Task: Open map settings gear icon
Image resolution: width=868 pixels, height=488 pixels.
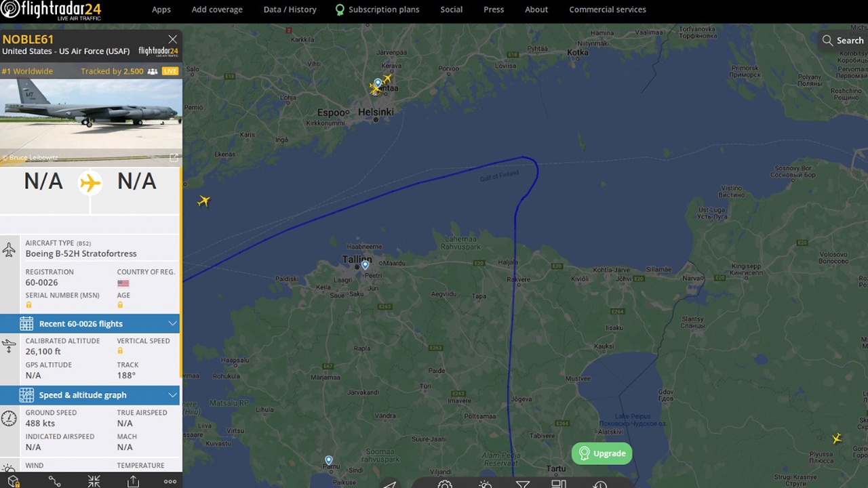Action: 445,484
